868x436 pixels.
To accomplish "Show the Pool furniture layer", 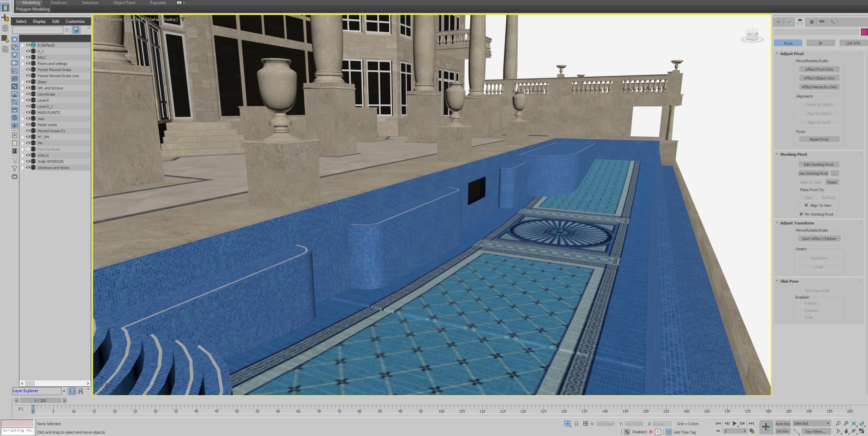I will coord(28,149).
